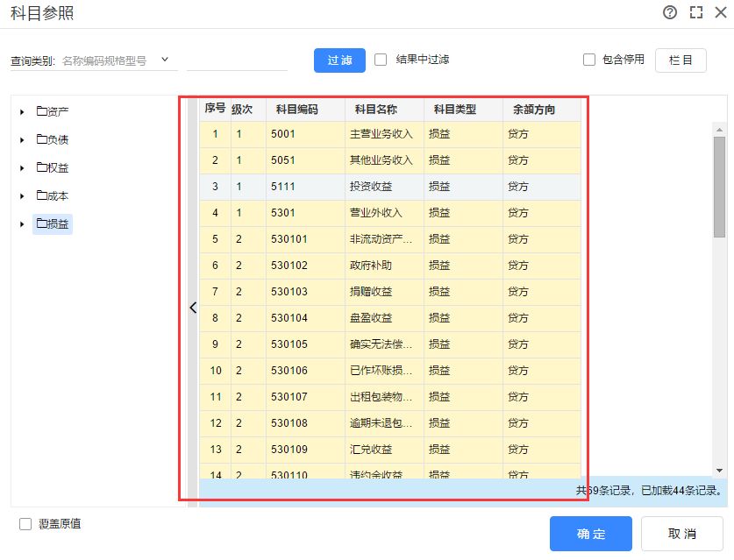Screen dimensions: 734x560
Task: Click the 余额方向 column header
Action: pos(542,109)
